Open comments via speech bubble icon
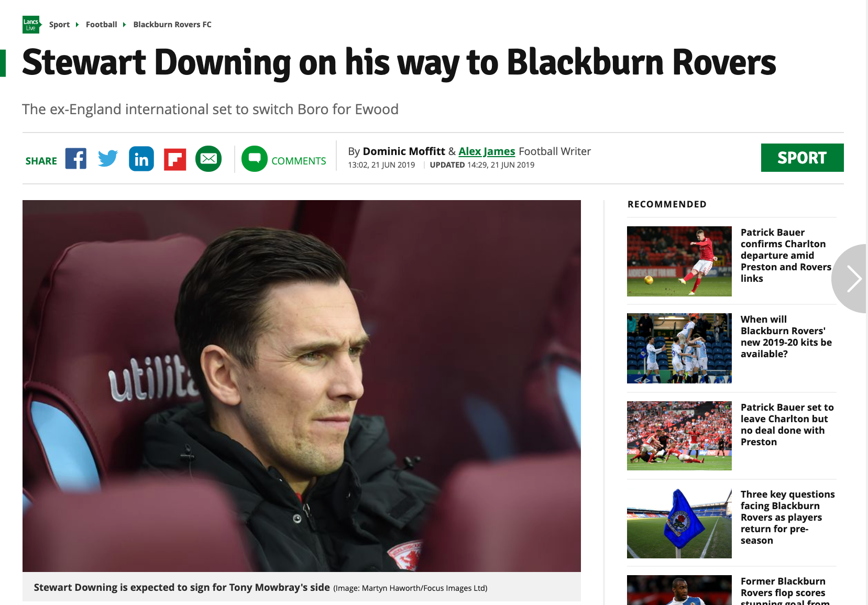This screenshot has height=605, width=868. [x=255, y=159]
